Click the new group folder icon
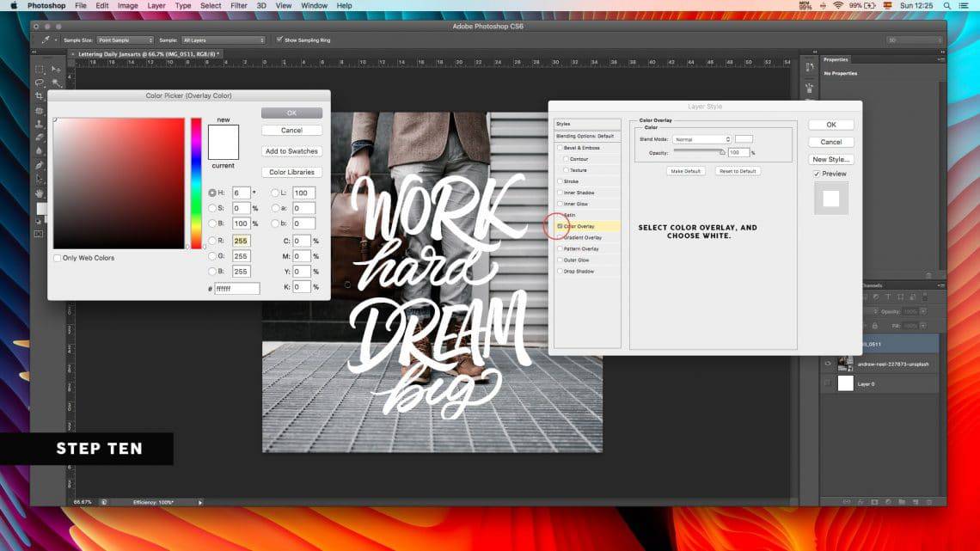This screenshot has height=551, width=980. (x=902, y=502)
